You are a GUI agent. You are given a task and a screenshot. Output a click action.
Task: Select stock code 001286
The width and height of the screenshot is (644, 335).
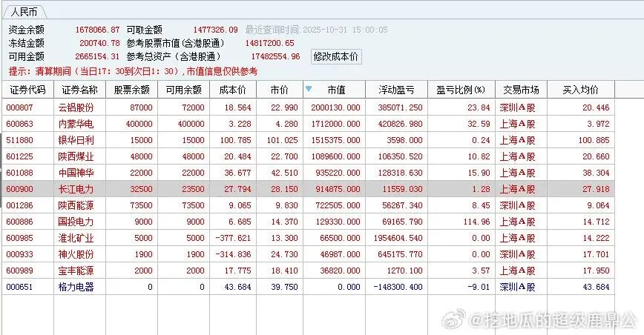pyautogui.click(x=20, y=205)
